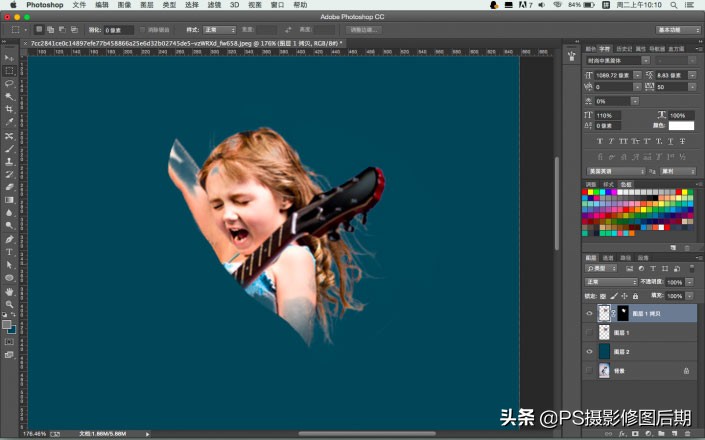Toggle visibility of 图层 2 layer

(590, 351)
